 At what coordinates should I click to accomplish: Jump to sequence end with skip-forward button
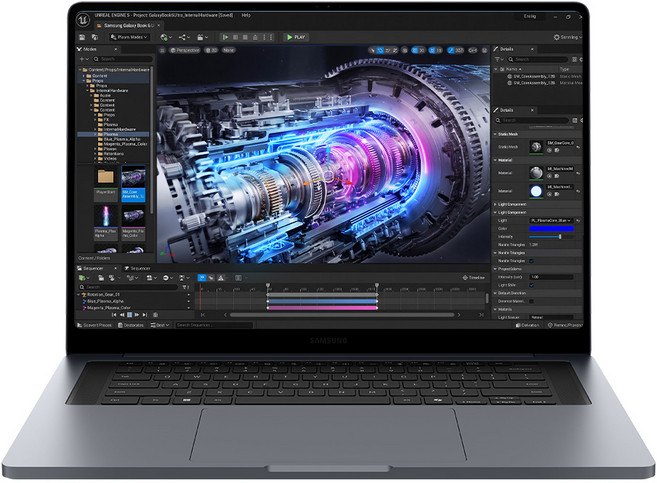tap(145, 315)
